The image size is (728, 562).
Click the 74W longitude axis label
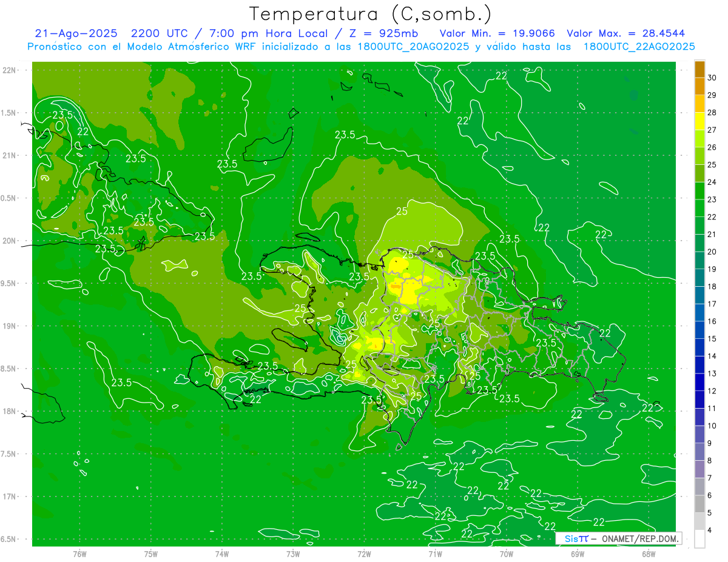point(221,554)
